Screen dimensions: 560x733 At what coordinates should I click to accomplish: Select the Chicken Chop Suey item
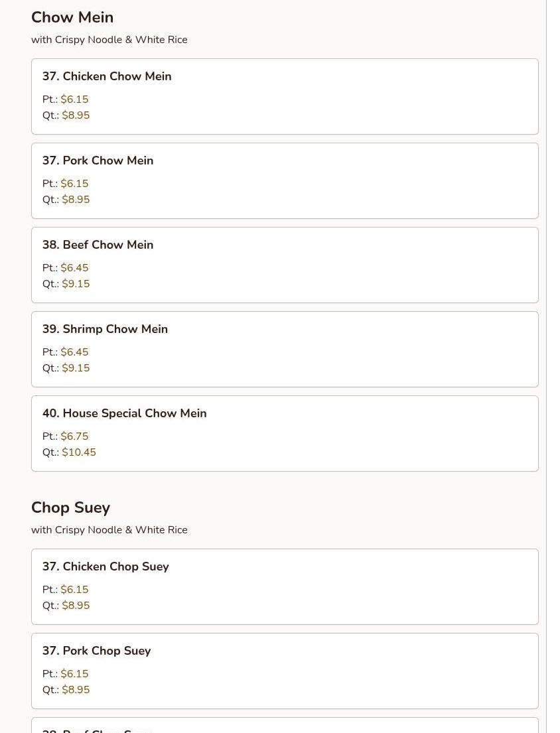105,566
